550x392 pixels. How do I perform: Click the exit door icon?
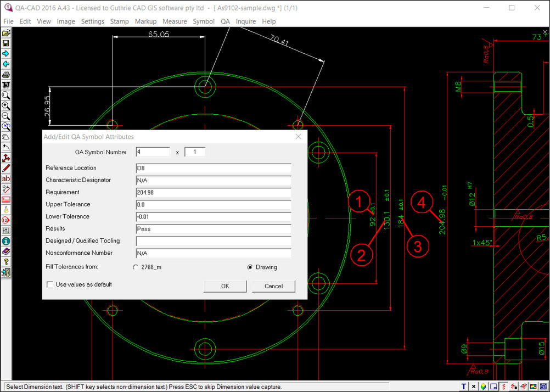coord(6,272)
